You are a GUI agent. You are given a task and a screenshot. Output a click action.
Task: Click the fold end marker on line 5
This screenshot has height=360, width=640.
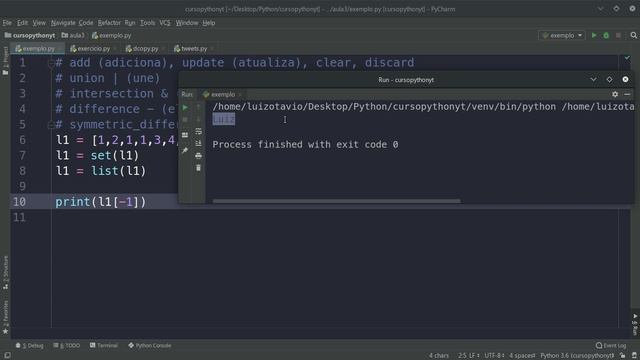coord(51,125)
